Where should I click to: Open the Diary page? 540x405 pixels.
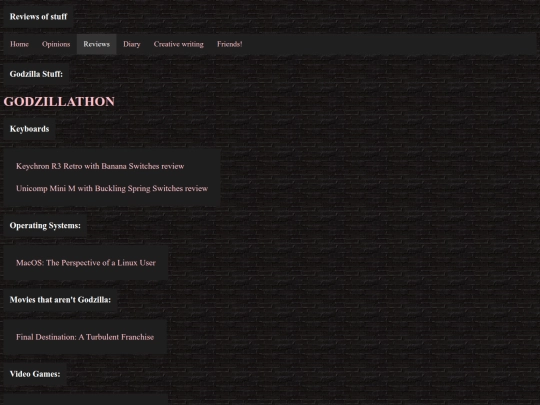point(132,44)
